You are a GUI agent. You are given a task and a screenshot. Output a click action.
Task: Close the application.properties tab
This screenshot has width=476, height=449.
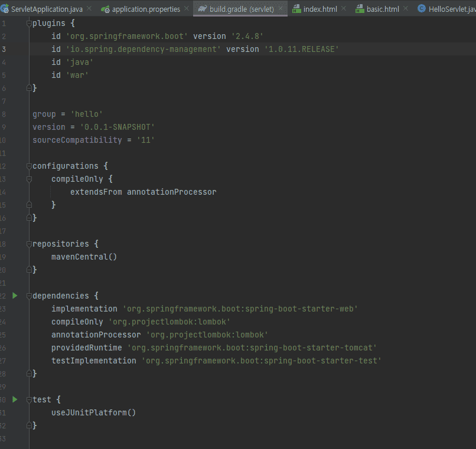(187, 8)
